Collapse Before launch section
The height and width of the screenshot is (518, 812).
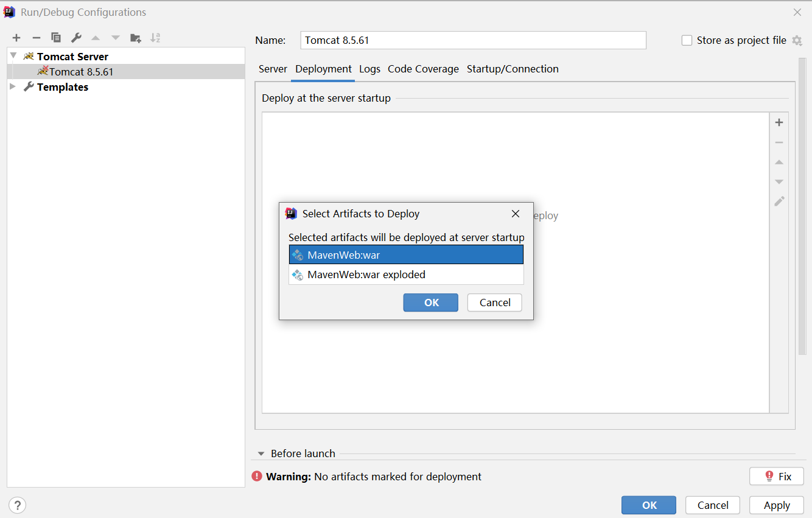[261, 453]
